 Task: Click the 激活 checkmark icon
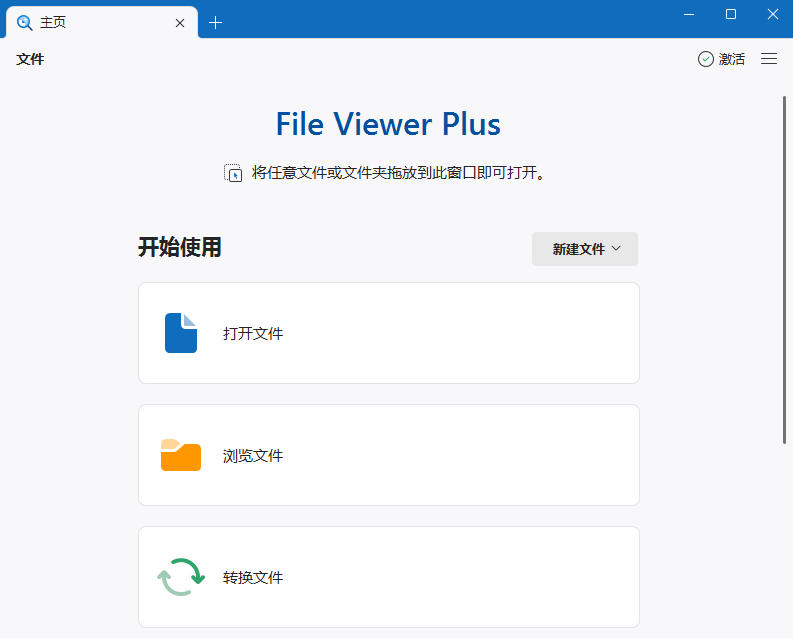[706, 59]
